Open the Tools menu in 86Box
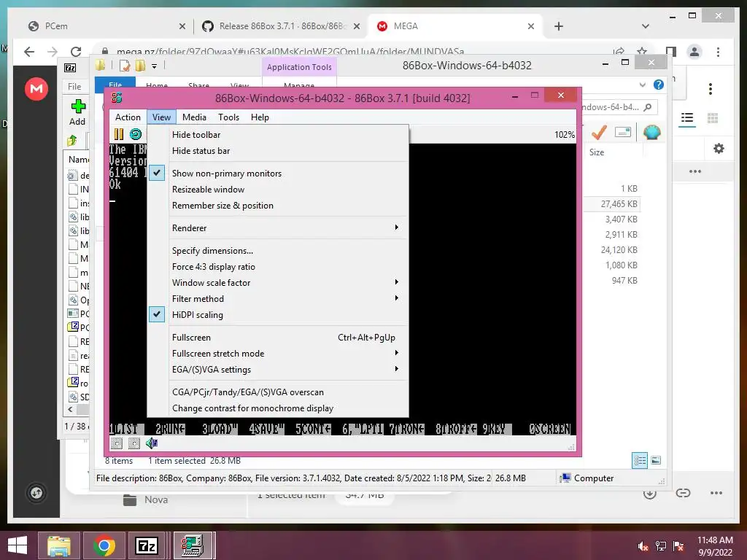The image size is (747, 560). point(228,117)
